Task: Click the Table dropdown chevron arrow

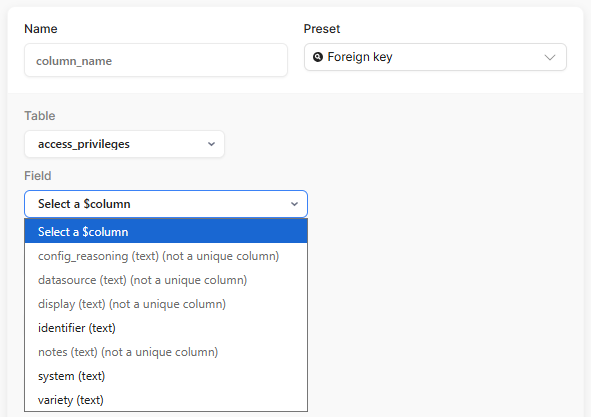Action: 211,144
